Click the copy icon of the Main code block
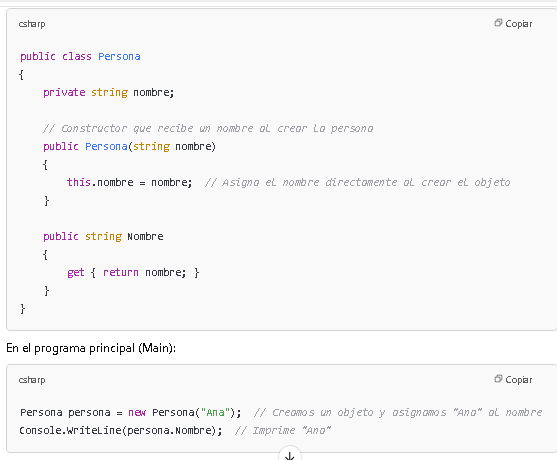 498,379
